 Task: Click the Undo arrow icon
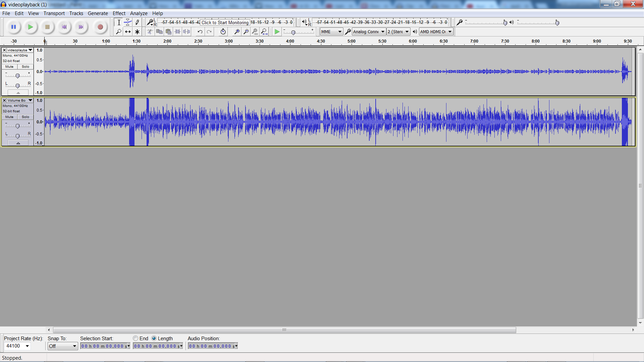[x=200, y=32]
